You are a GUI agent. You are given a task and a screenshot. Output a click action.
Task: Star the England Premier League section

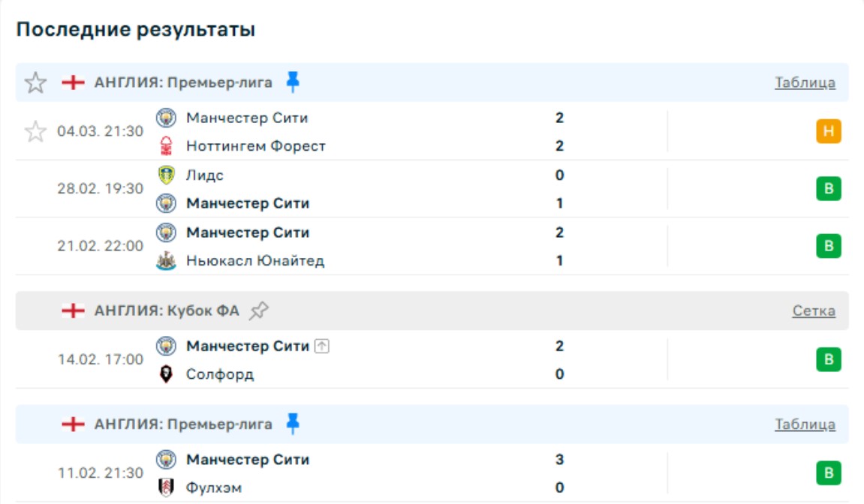tap(35, 82)
